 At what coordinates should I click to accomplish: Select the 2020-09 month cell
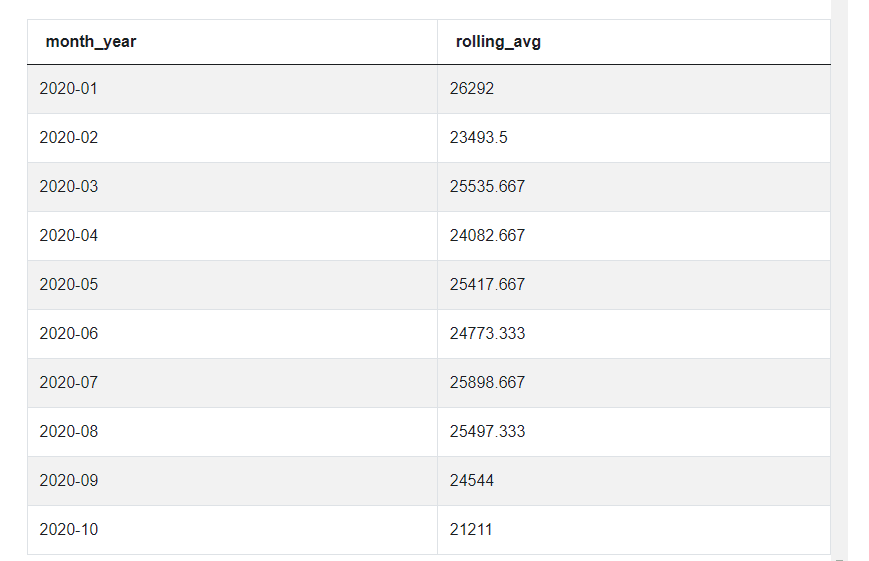(x=69, y=480)
